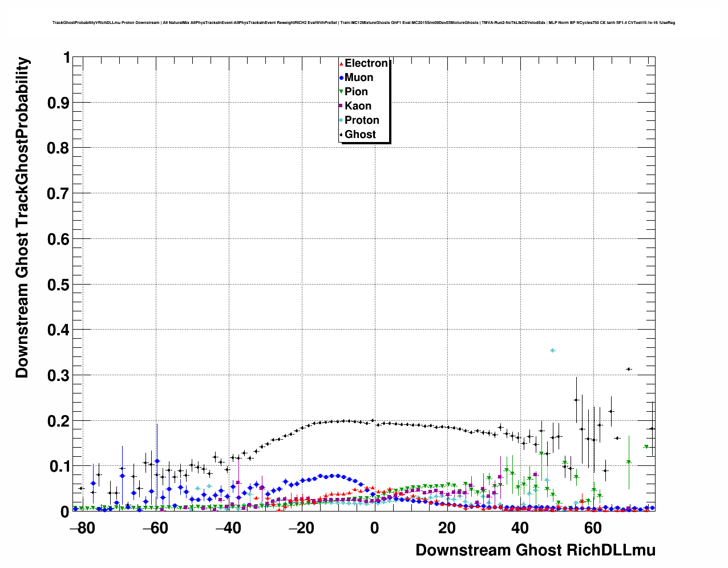Click the y-axis tick label "0.7"

(59, 194)
